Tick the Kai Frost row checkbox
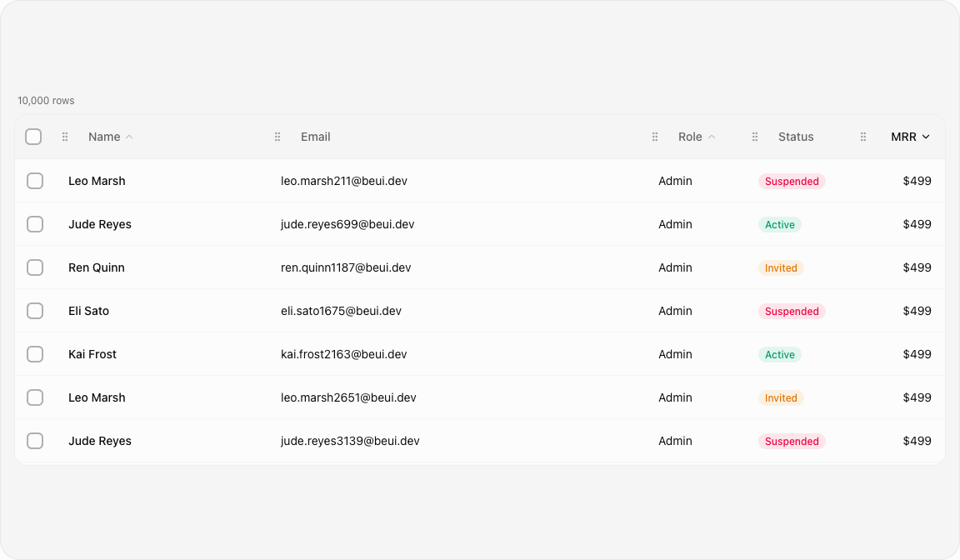Image resolution: width=960 pixels, height=560 pixels. [35, 354]
